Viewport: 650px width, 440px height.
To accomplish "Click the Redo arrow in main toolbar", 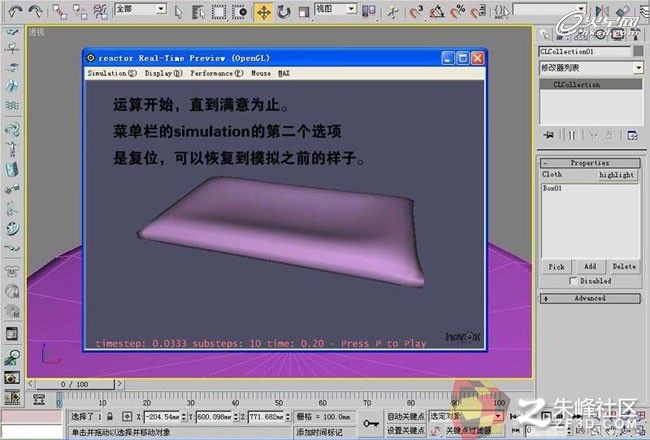I will point(35,11).
